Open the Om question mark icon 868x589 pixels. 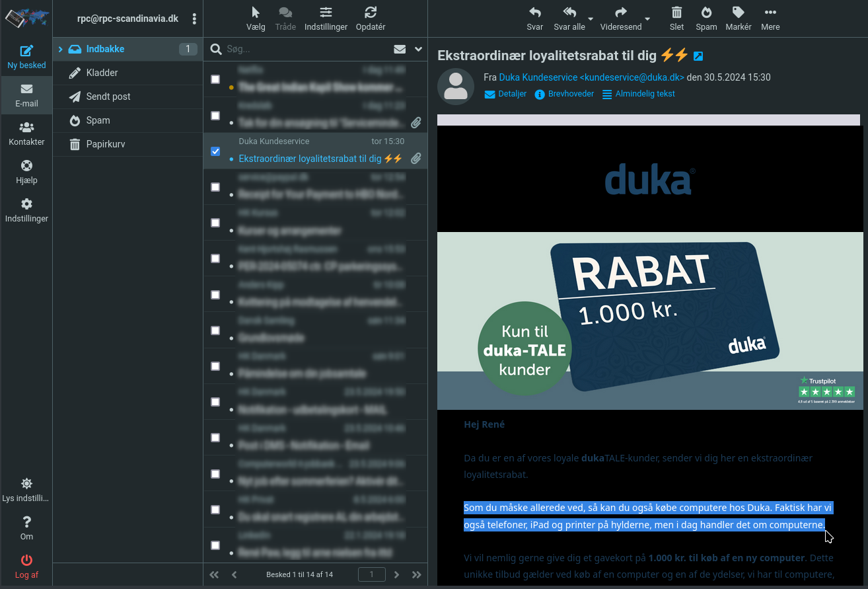pos(26,528)
